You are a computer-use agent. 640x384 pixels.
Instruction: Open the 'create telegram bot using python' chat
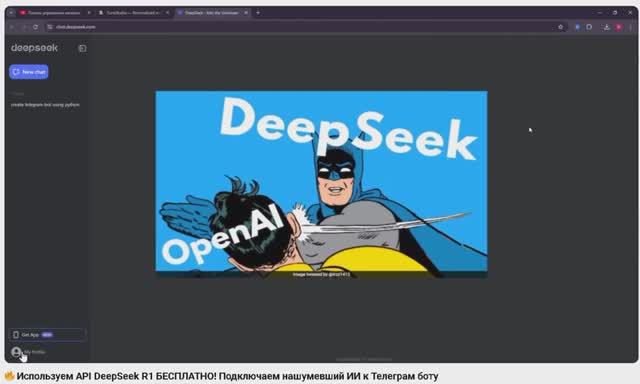[x=45, y=105]
